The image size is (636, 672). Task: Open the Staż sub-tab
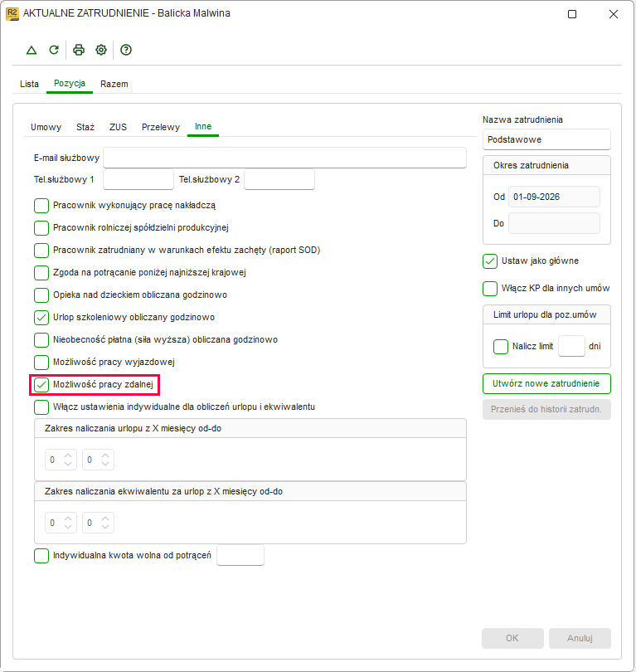(85, 127)
